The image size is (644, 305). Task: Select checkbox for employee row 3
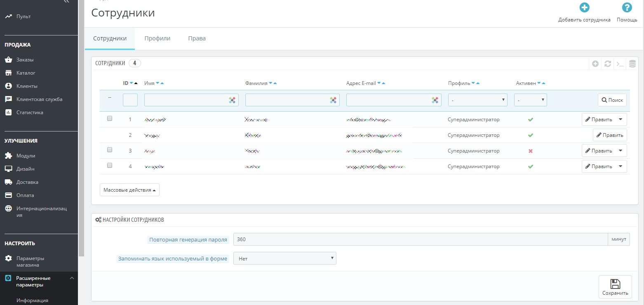(110, 150)
